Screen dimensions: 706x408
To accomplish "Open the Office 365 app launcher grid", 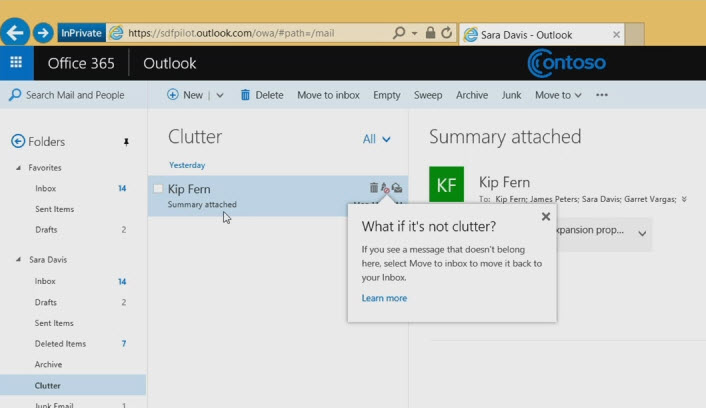I will click(16, 63).
